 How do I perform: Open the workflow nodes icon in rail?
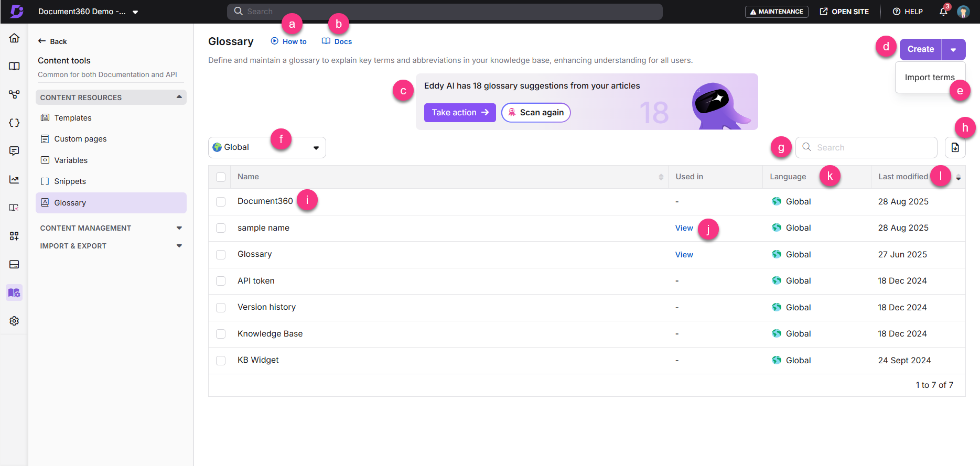click(14, 94)
